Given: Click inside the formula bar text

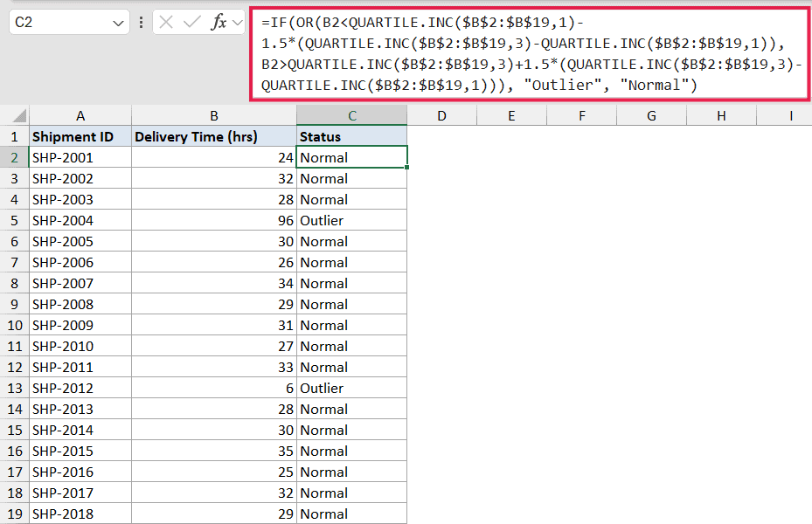Looking at the screenshot, I should (x=530, y=54).
